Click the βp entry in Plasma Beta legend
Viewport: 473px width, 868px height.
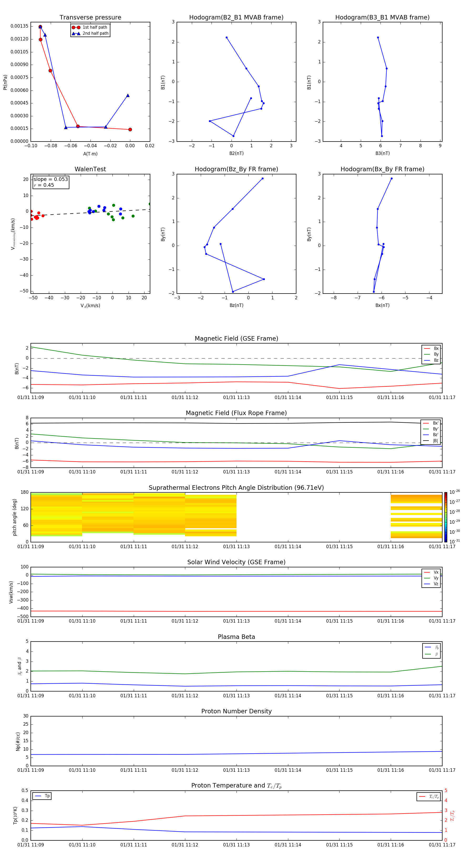click(431, 647)
